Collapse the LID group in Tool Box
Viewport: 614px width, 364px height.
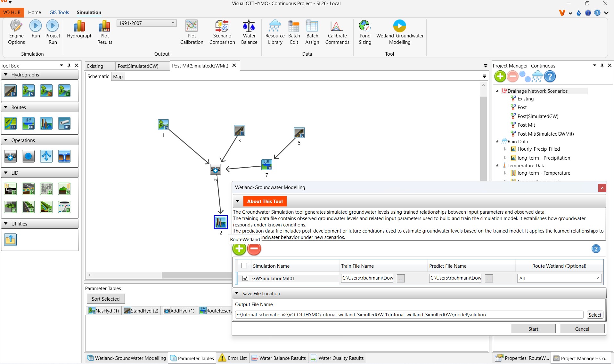tap(6, 173)
